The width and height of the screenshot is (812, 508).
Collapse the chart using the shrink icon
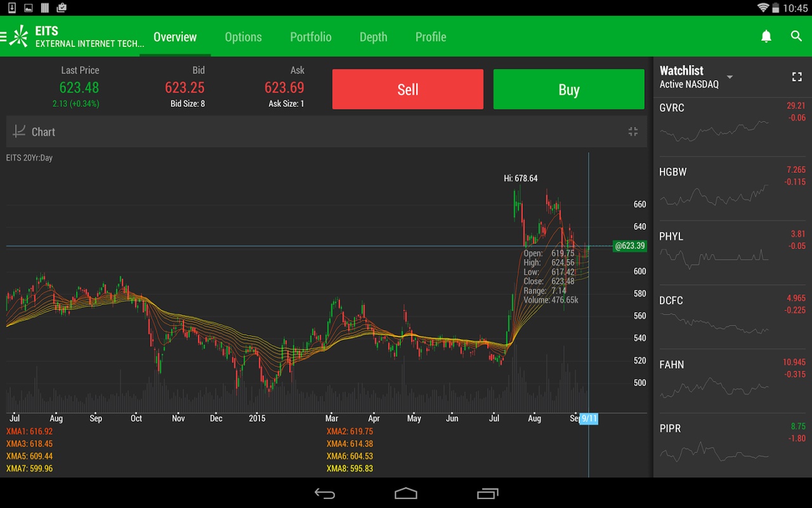click(x=632, y=131)
